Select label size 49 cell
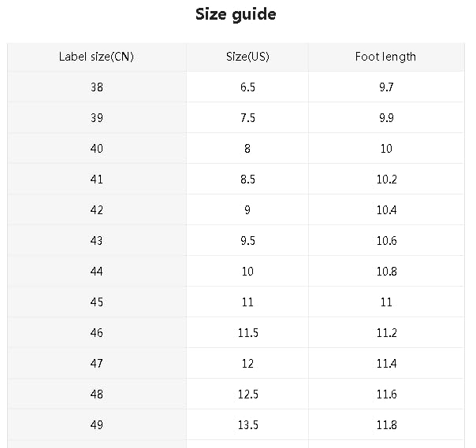Viewport: 476px width, 448px height. pyautogui.click(x=96, y=425)
